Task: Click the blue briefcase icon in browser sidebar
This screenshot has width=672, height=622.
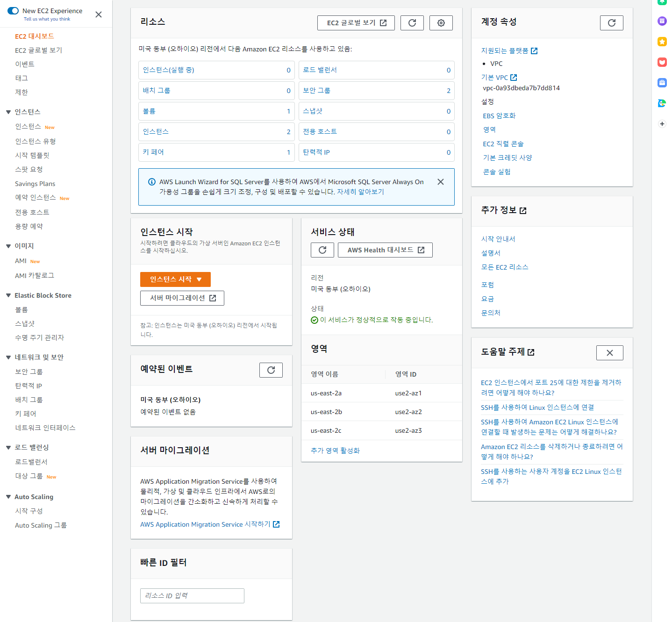Action: (x=662, y=83)
